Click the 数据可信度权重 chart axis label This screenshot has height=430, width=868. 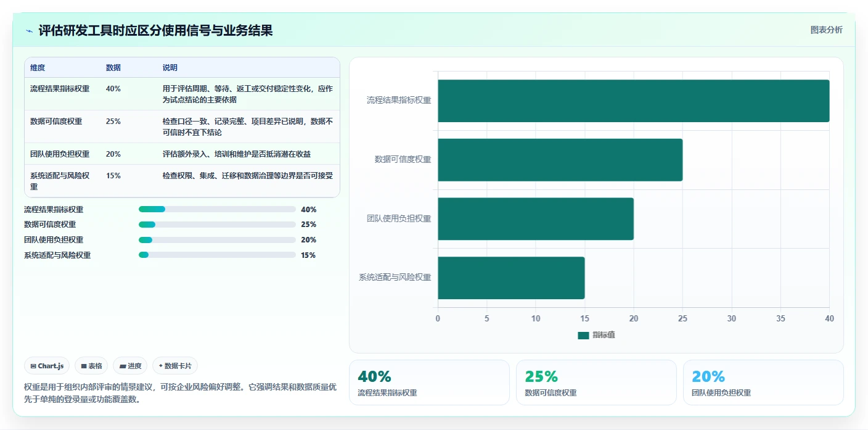point(403,159)
